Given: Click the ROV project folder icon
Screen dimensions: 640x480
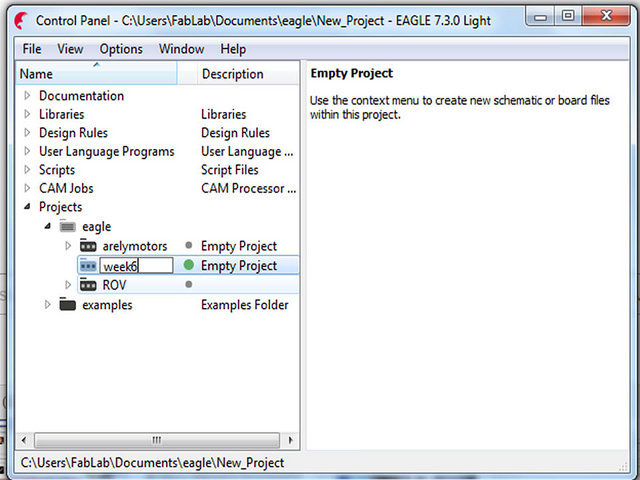Looking at the screenshot, I should click(88, 284).
